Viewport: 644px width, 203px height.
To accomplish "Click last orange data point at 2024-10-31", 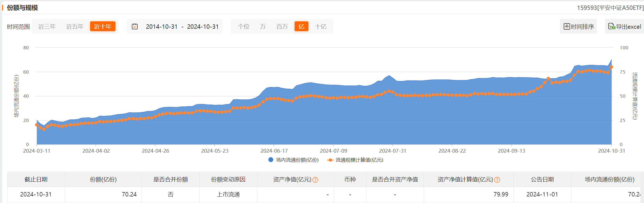I will 611,67.
